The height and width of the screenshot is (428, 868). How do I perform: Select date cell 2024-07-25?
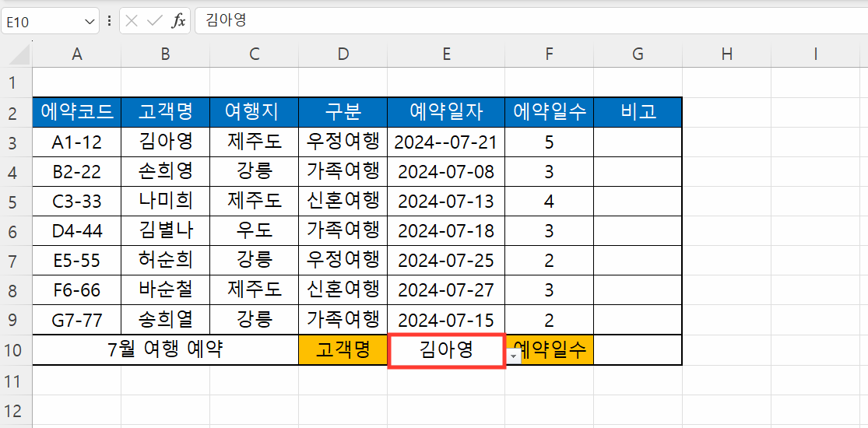tap(446, 261)
